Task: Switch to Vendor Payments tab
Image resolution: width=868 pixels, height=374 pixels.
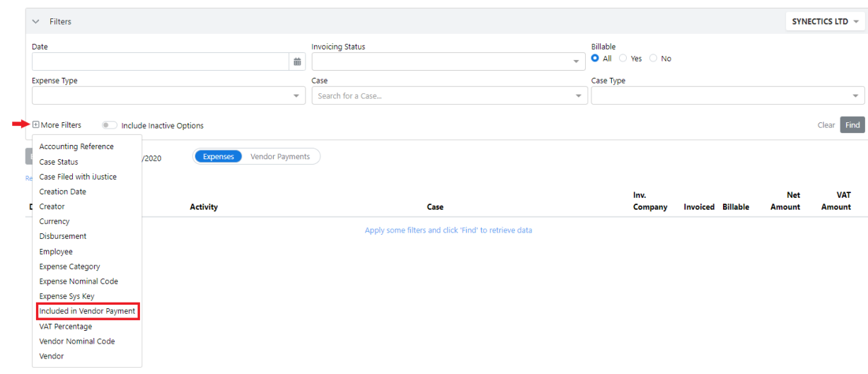Action: coord(280,157)
